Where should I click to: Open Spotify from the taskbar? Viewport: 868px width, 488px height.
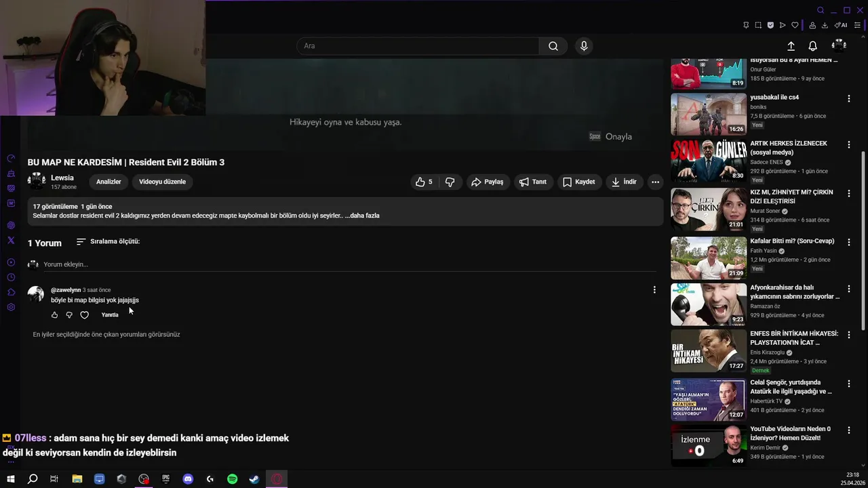point(232,479)
